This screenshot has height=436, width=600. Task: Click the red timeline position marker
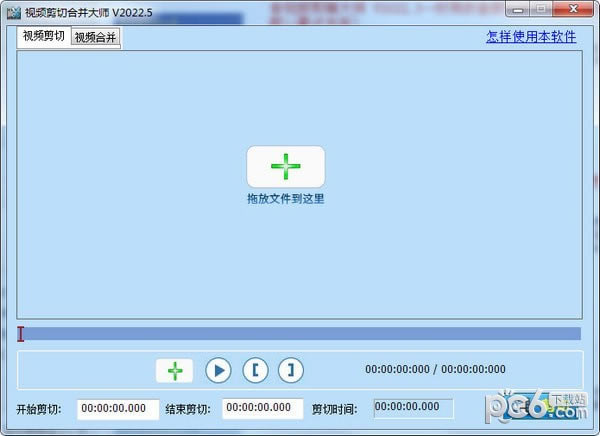coord(20,334)
